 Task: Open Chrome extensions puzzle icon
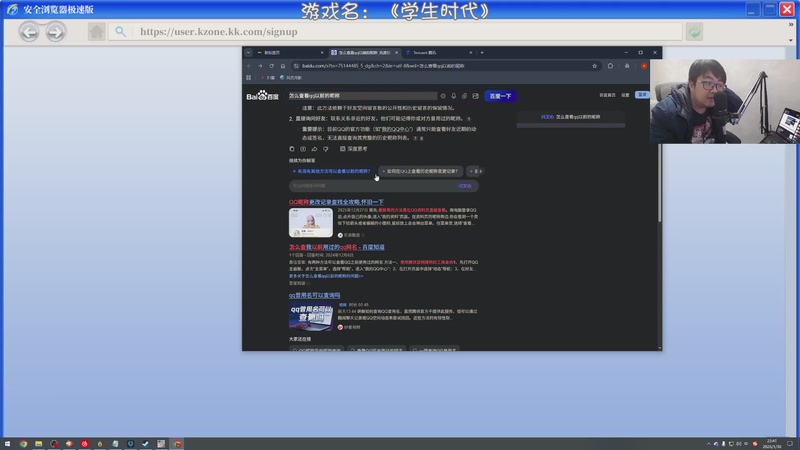point(610,66)
